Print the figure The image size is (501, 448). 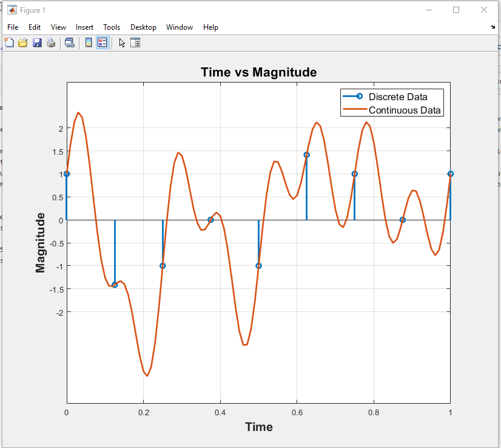(51, 42)
